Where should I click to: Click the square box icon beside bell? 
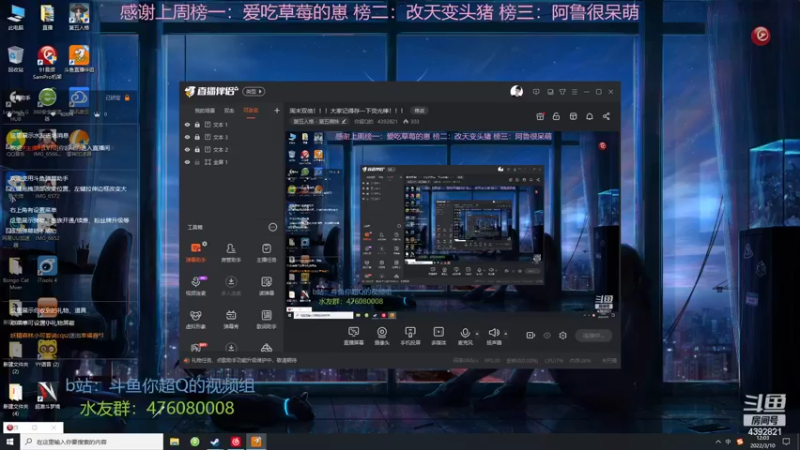pyautogui.click(x=573, y=116)
